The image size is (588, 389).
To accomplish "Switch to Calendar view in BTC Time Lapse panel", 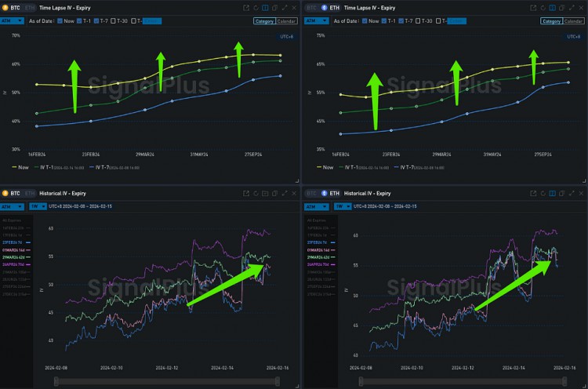I will pyautogui.click(x=286, y=21).
